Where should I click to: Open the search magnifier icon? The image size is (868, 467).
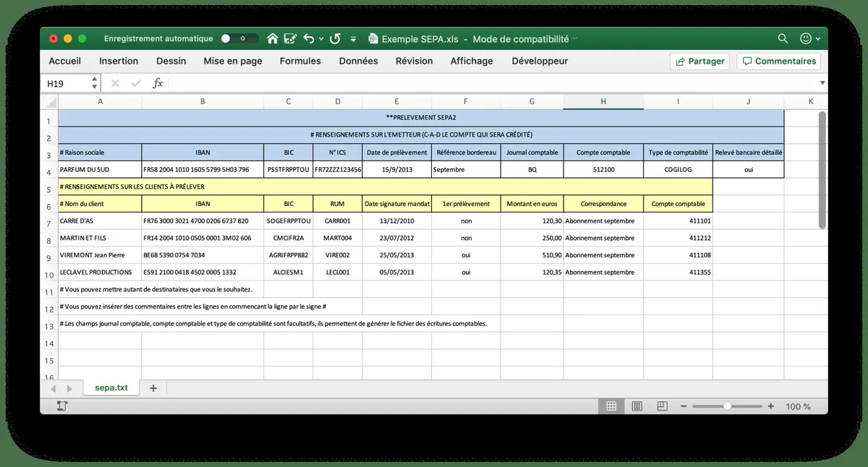coord(783,39)
